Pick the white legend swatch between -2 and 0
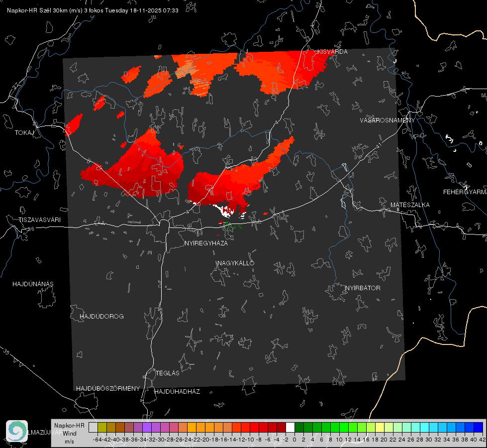Viewport: 487px width, 448px height. click(290, 427)
